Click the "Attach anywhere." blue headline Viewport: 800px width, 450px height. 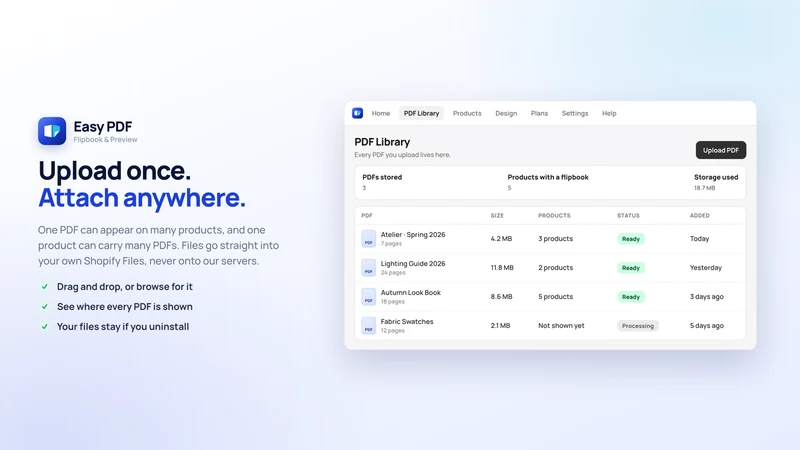[x=142, y=198]
